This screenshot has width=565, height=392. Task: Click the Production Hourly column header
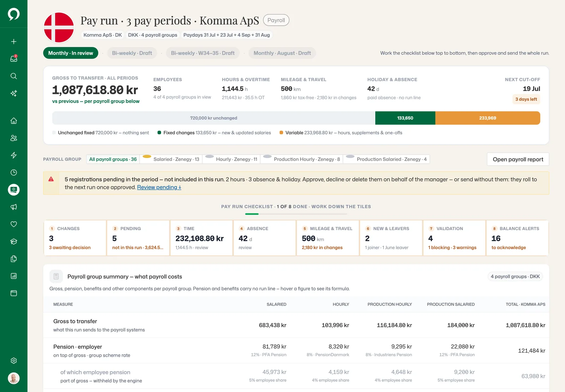coord(389,304)
